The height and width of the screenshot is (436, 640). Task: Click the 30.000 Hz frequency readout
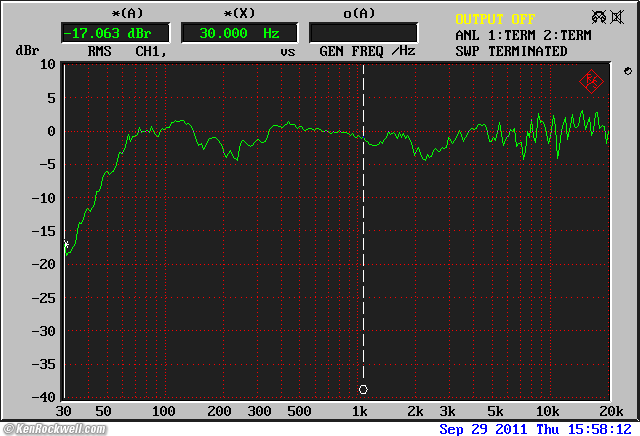click(x=240, y=33)
